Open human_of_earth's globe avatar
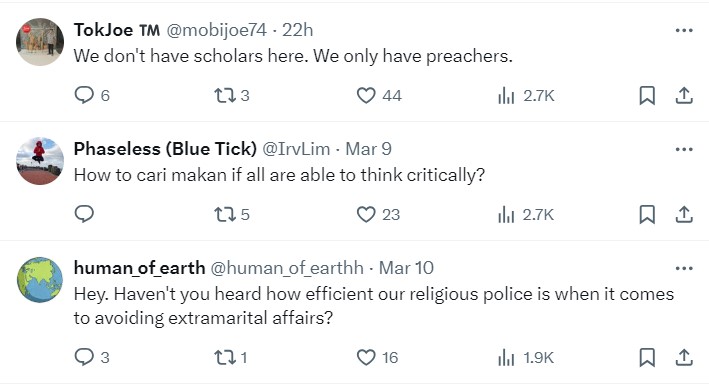This screenshot has width=709, height=384. coord(40,280)
